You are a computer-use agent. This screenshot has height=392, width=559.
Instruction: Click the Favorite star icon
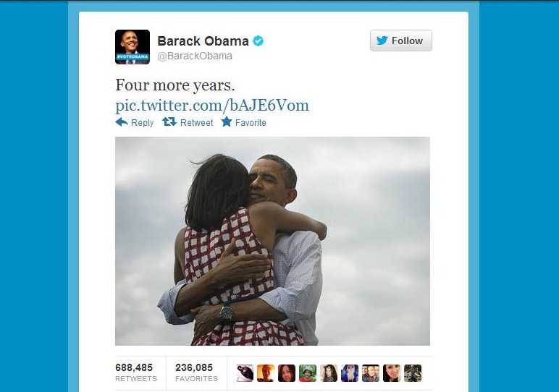pyautogui.click(x=227, y=122)
